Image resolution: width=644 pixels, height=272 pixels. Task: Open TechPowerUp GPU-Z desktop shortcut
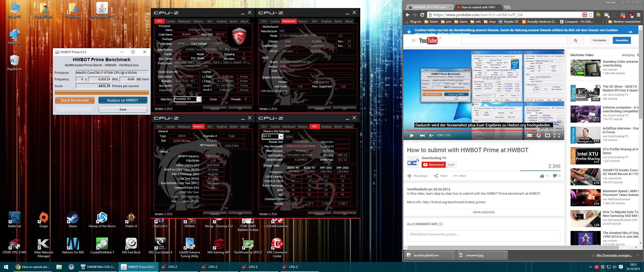248,246
